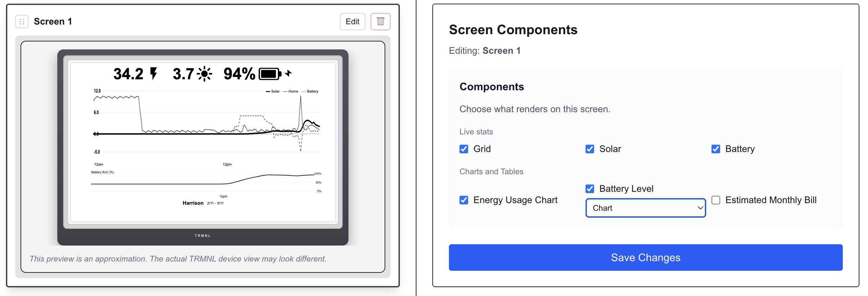
Task: Click the Solar legend entry on the chart
Action: (274, 91)
